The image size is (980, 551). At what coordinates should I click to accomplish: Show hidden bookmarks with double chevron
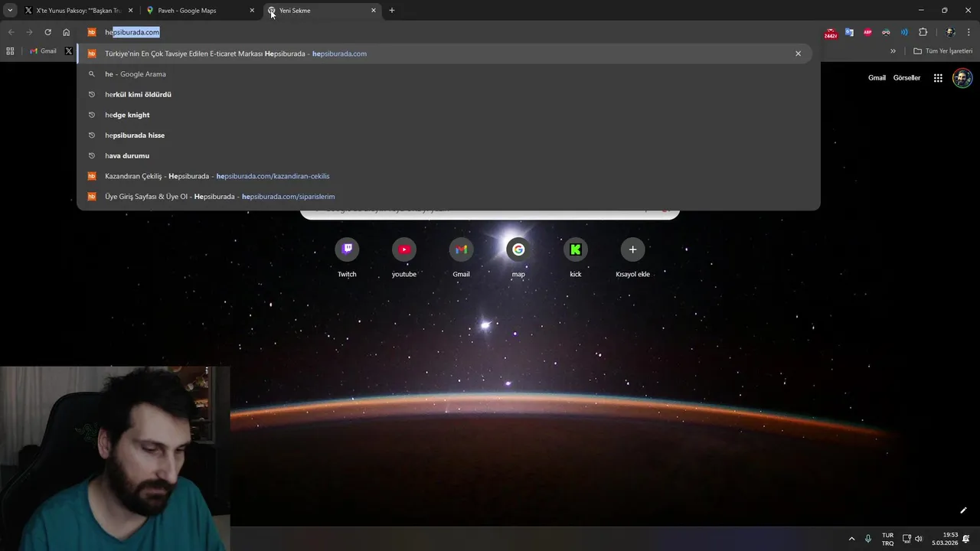(893, 51)
